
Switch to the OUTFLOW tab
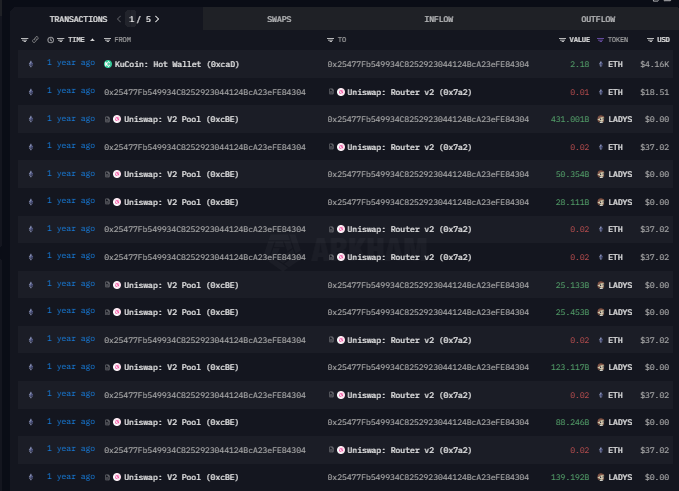click(598, 19)
